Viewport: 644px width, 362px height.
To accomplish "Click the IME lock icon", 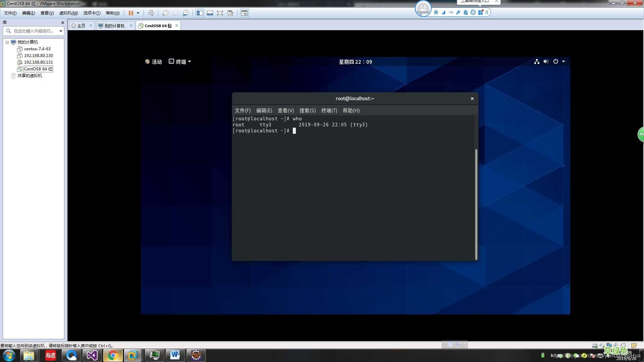I will click(487, 12).
